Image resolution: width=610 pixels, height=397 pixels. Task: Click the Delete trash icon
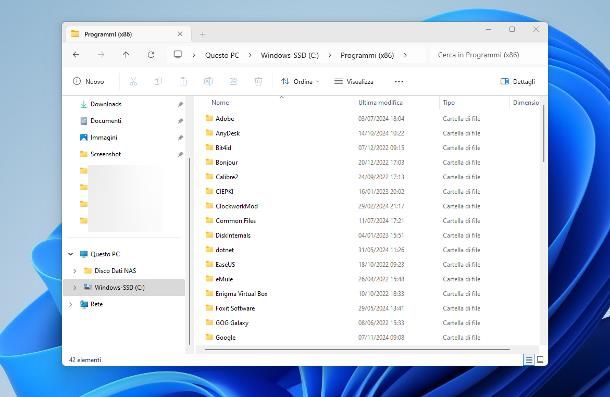[258, 81]
